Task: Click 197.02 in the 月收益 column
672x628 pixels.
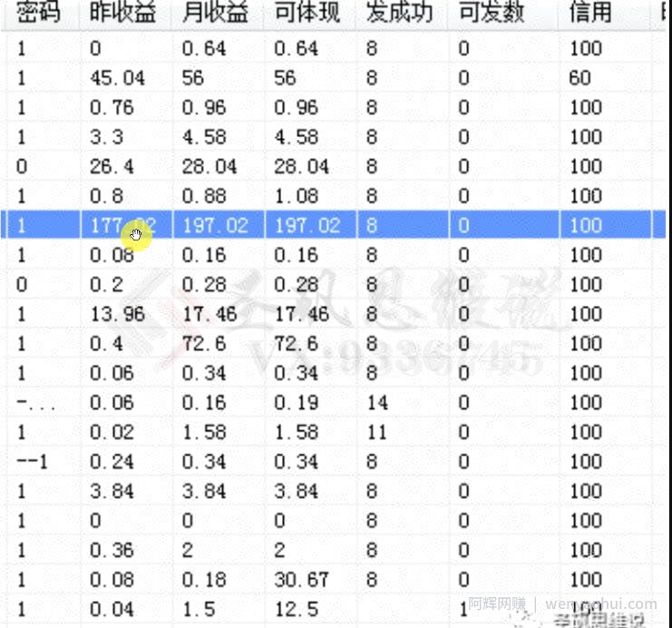Action: coord(216,226)
